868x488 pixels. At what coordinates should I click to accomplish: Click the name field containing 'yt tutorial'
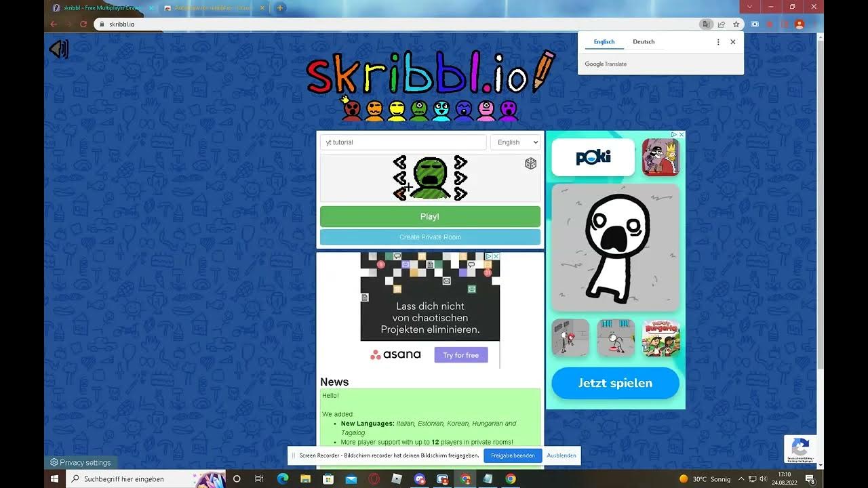click(x=403, y=142)
